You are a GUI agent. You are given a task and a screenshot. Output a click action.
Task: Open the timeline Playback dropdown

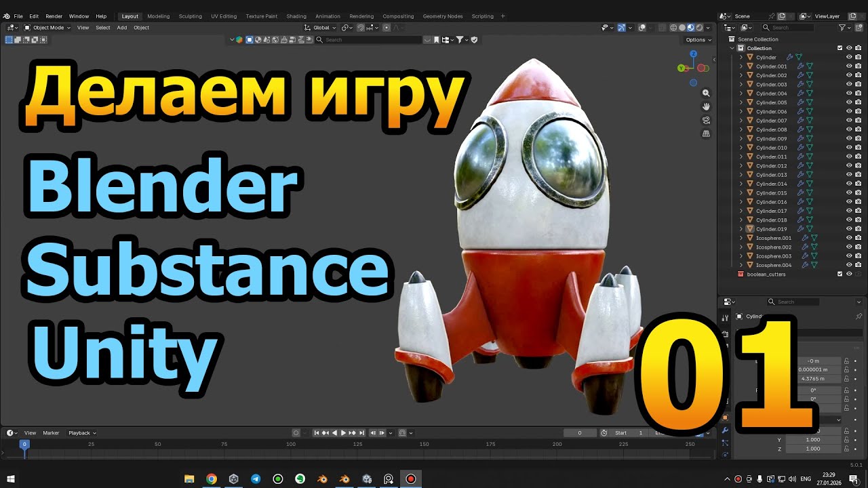click(82, 433)
